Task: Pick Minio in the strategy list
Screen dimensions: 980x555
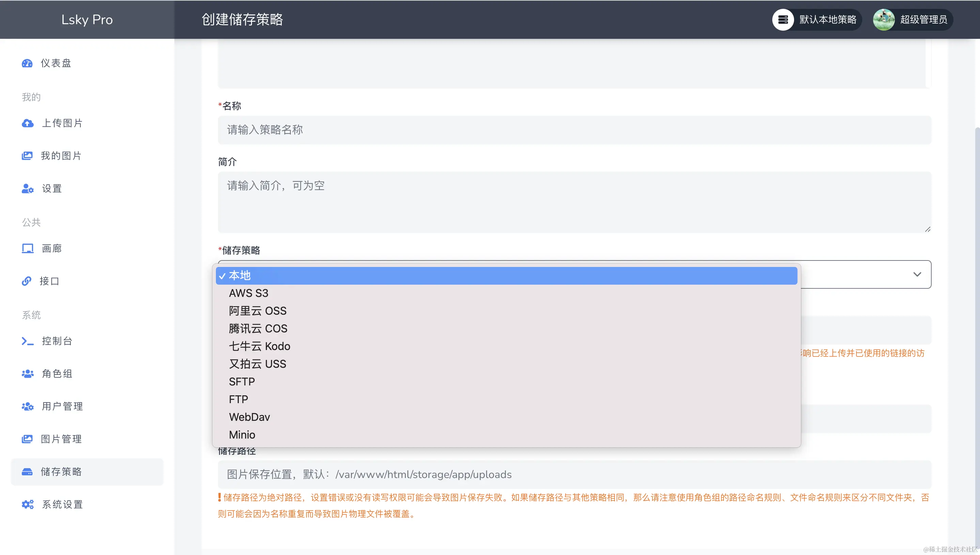Action: pos(242,434)
